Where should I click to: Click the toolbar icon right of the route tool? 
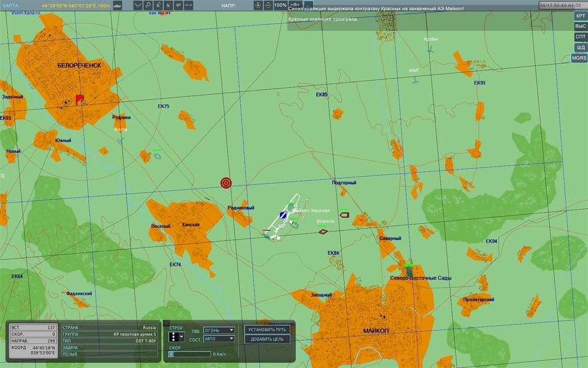point(148,5)
